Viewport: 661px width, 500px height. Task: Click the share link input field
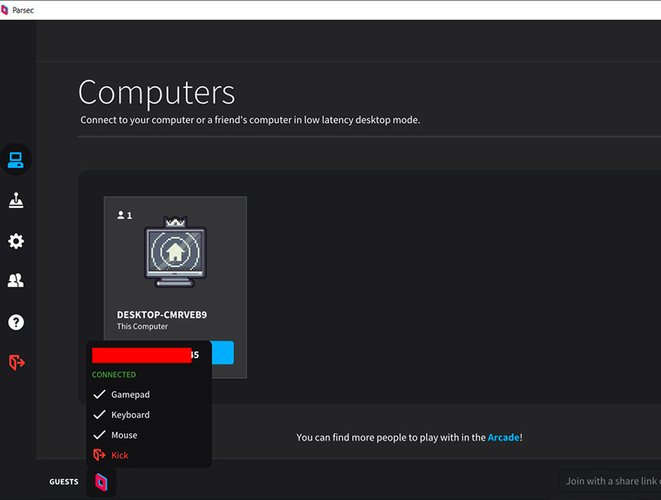pyautogui.click(x=610, y=481)
